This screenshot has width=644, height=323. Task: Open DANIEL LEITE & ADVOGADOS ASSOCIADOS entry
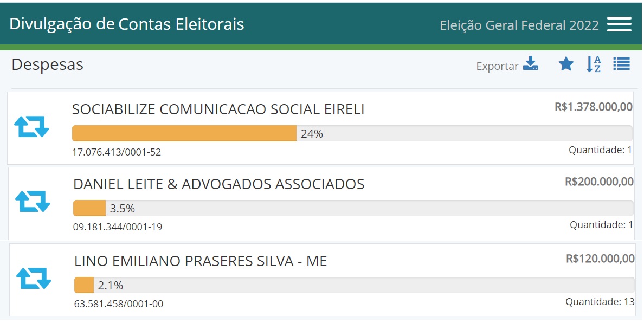(x=218, y=185)
